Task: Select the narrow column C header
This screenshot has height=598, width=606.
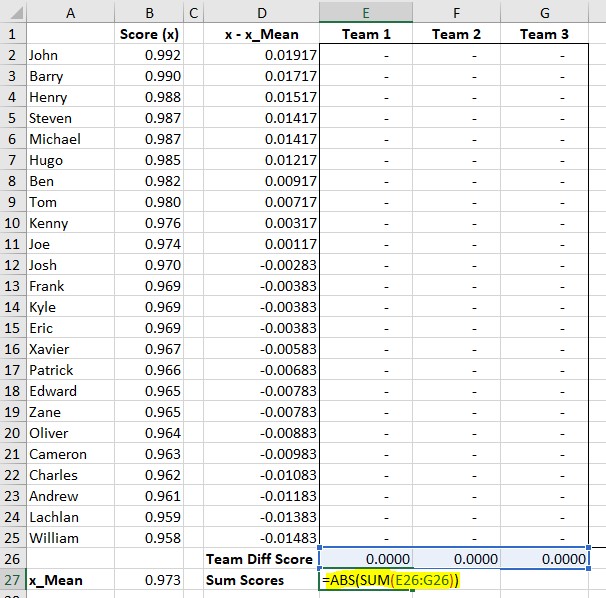Action: pos(193,12)
